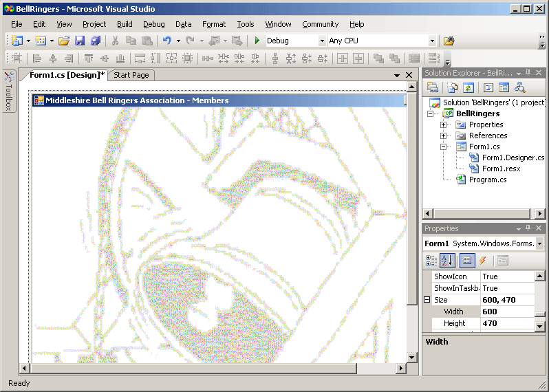The image size is (549, 392).
Task: Select Program.cs in Solution Explorer
Action: (x=487, y=179)
